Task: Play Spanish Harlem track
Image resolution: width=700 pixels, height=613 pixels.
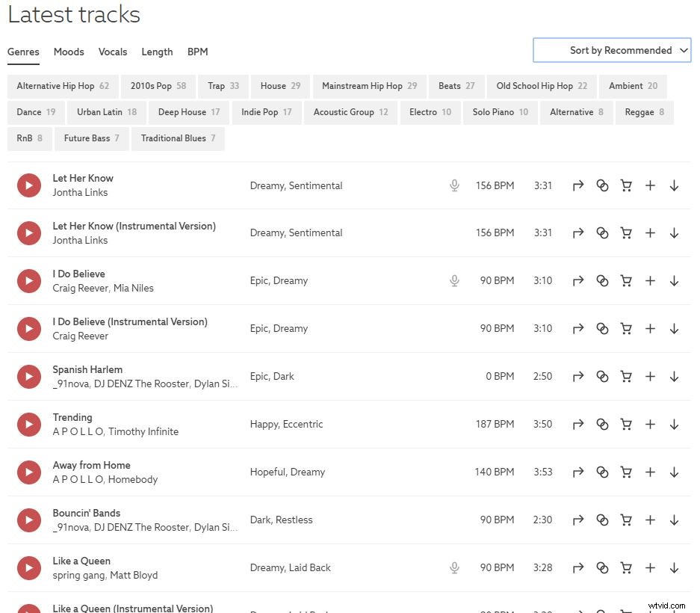Action: coord(29,377)
